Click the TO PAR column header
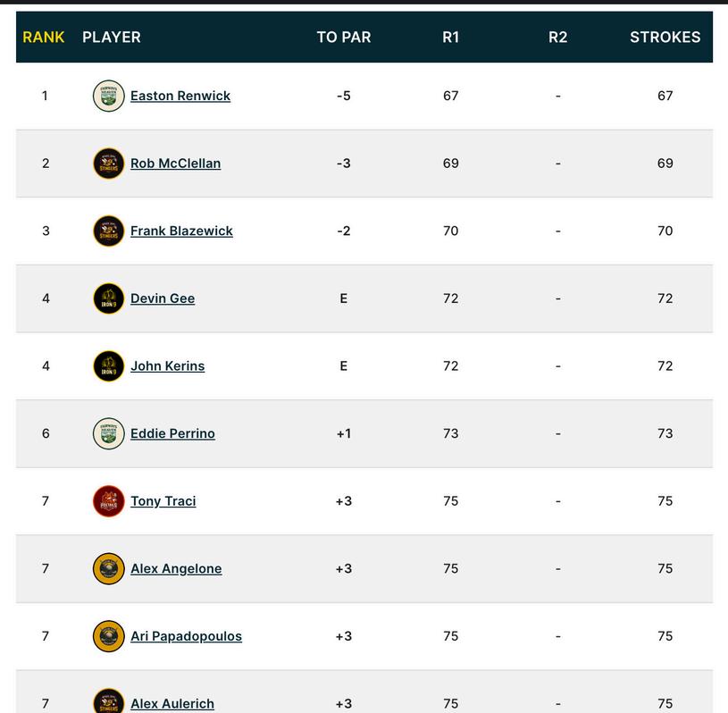Screen dimensions: 728x713 pyautogui.click(x=344, y=37)
